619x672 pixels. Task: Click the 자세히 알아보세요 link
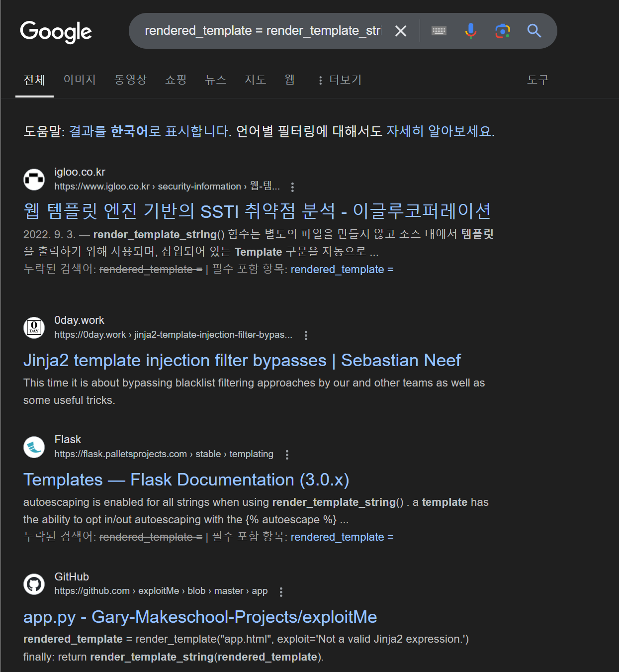[x=439, y=131]
